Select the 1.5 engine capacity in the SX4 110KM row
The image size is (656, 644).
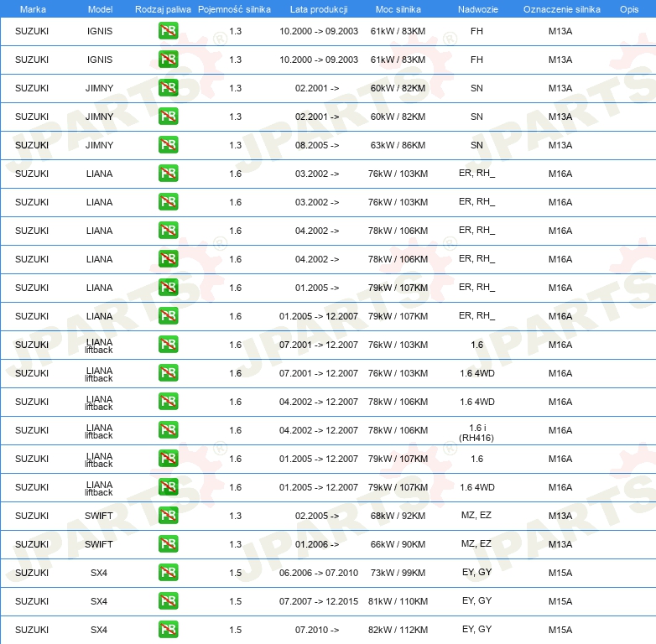click(x=235, y=601)
